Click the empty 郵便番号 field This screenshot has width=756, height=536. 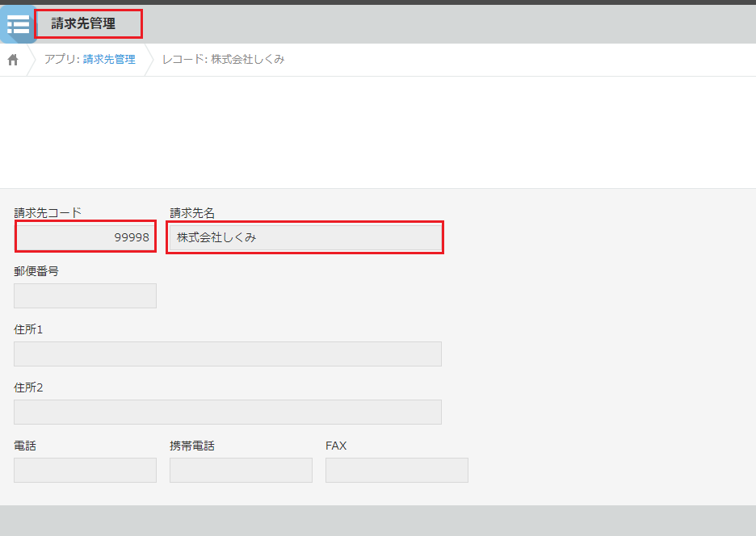pyautogui.click(x=86, y=295)
